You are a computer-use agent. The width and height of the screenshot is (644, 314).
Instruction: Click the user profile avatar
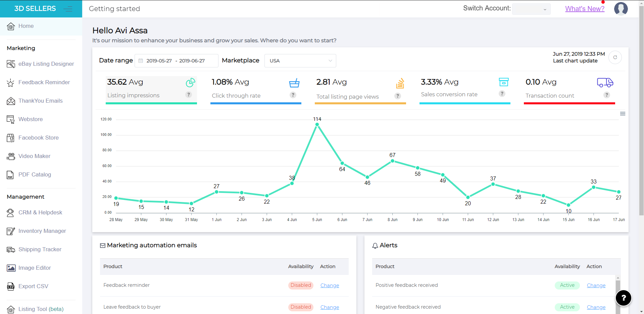(621, 9)
